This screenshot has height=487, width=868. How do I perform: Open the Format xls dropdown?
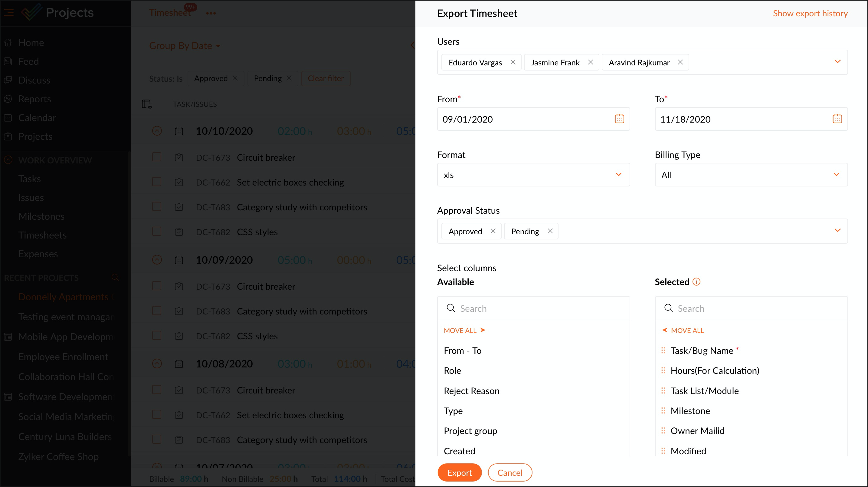(618, 175)
